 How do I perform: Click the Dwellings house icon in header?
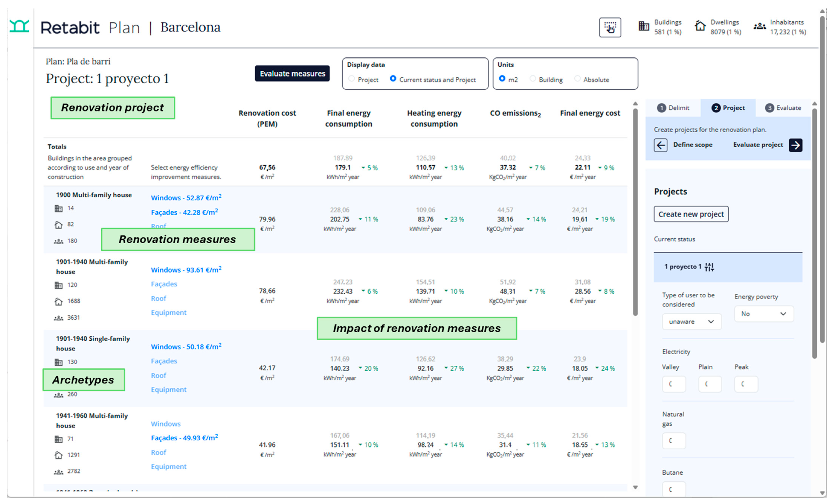click(x=700, y=26)
